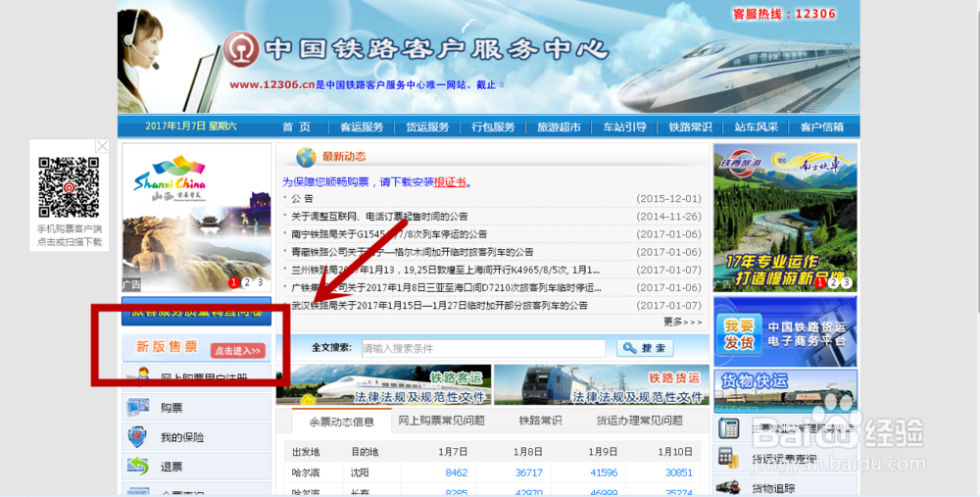Open 铁路货运 法律法规 banner
Viewport: 980px width, 497px height.
pos(602,385)
